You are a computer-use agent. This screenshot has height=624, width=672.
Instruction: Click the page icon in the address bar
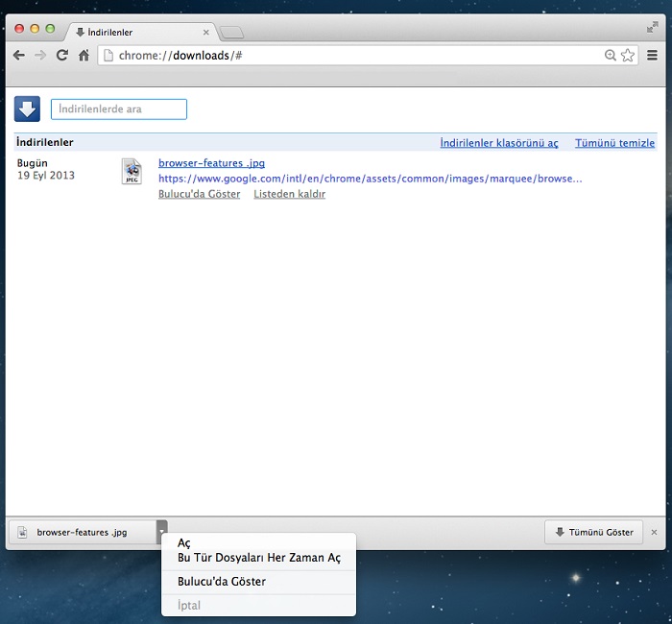coord(108,56)
